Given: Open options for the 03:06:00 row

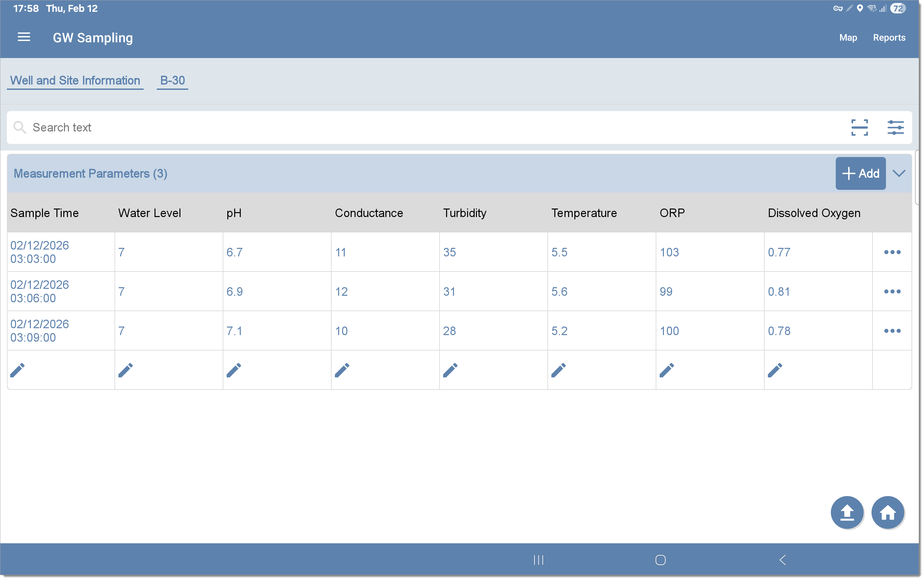Looking at the screenshot, I should (x=892, y=291).
